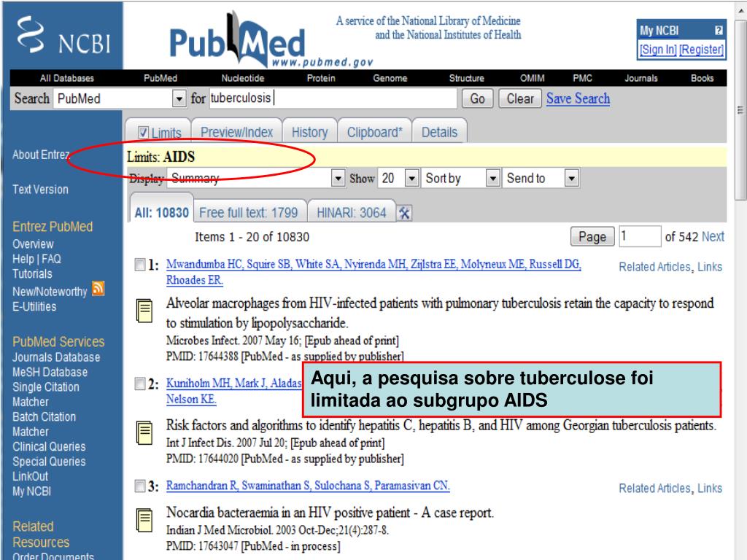Open MeSH Database in sidebar
The image size is (747, 560).
pyautogui.click(x=50, y=373)
